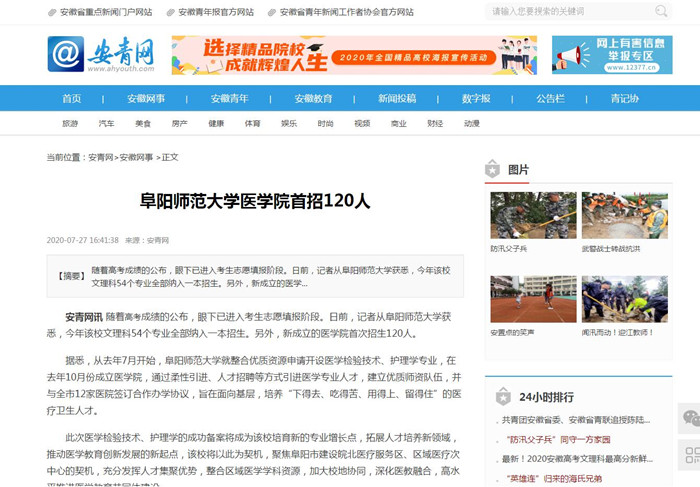Select the 旅游 sub-category link

click(70, 124)
